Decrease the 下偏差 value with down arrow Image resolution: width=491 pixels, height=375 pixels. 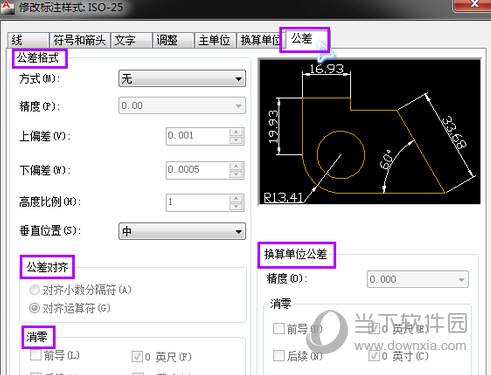click(236, 174)
